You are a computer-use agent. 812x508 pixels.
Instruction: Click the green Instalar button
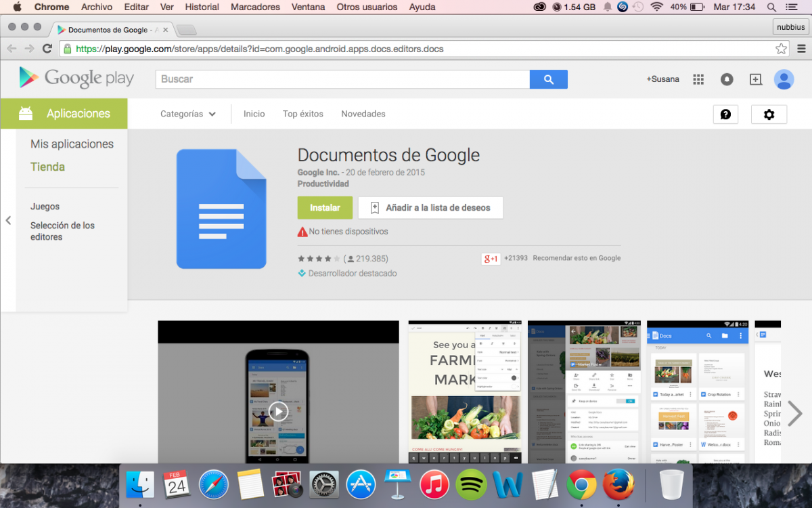point(325,208)
